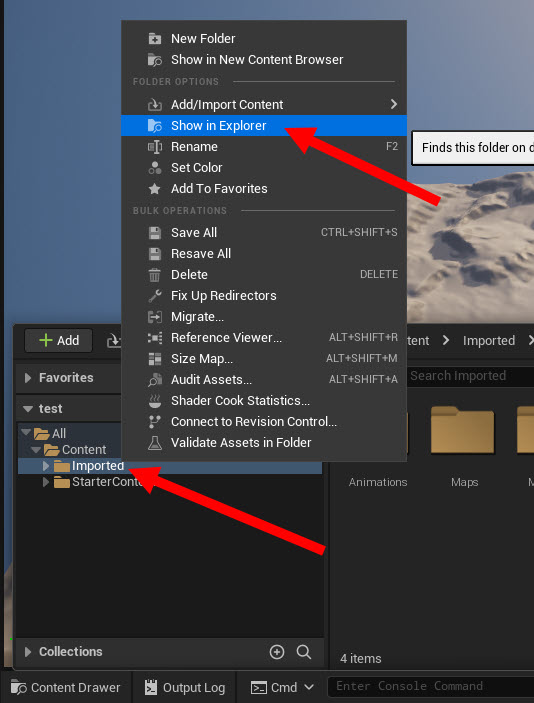Select Show in New Content Browser
This screenshot has width=534, height=703.
tap(264, 60)
